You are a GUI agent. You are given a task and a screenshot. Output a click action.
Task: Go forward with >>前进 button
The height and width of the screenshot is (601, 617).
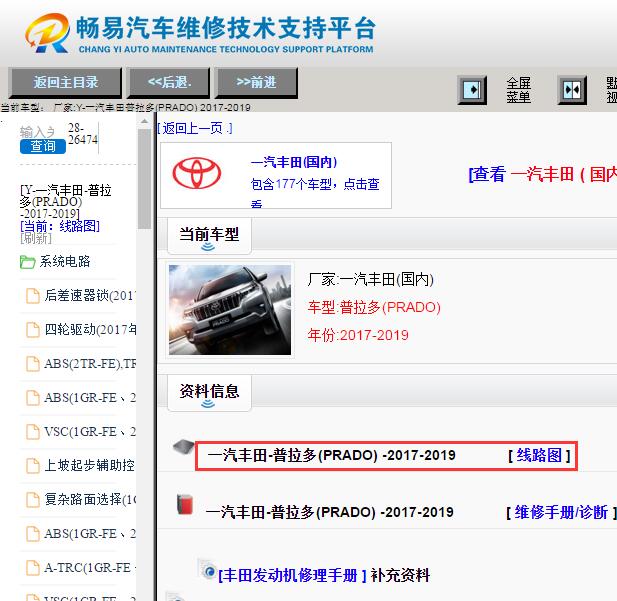point(256,82)
